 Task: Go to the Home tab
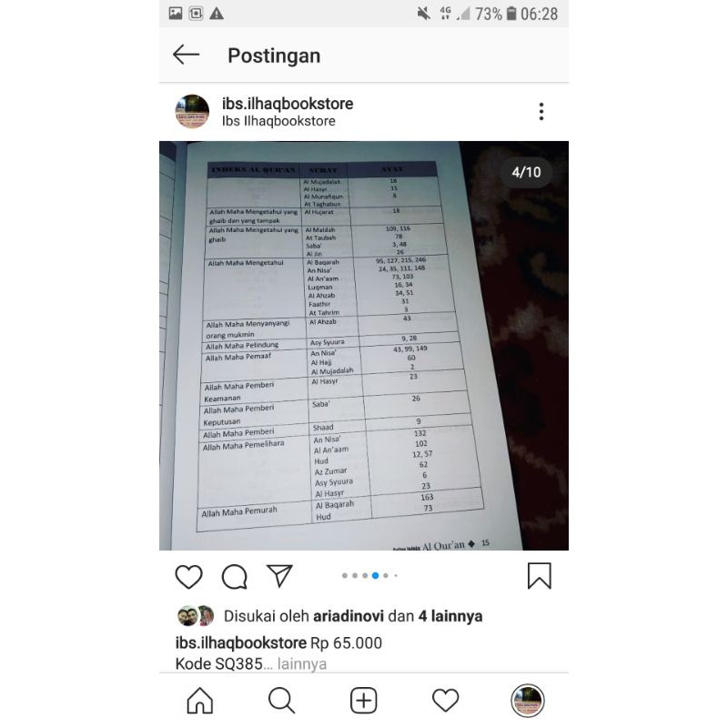point(200,700)
